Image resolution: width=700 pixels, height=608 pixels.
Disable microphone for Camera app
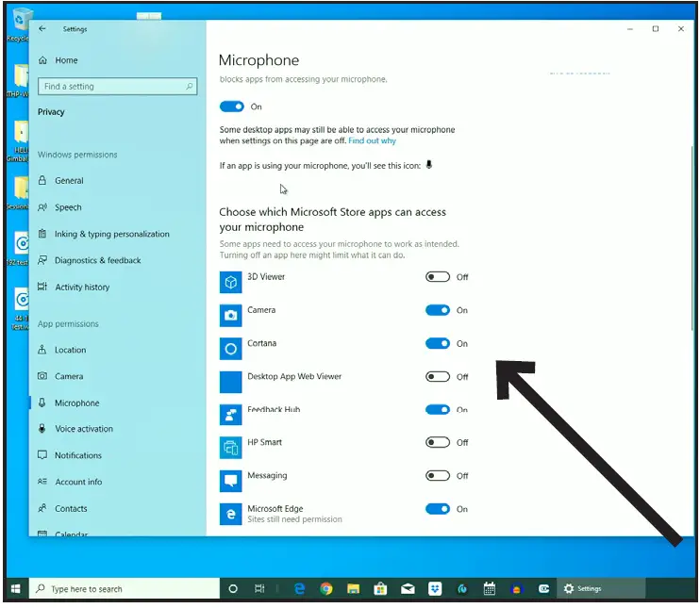pos(438,310)
